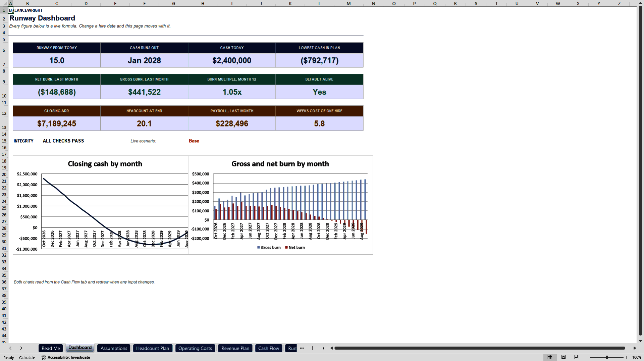
Task: Select the Runway Dashboard title cell
Action: tap(42, 18)
